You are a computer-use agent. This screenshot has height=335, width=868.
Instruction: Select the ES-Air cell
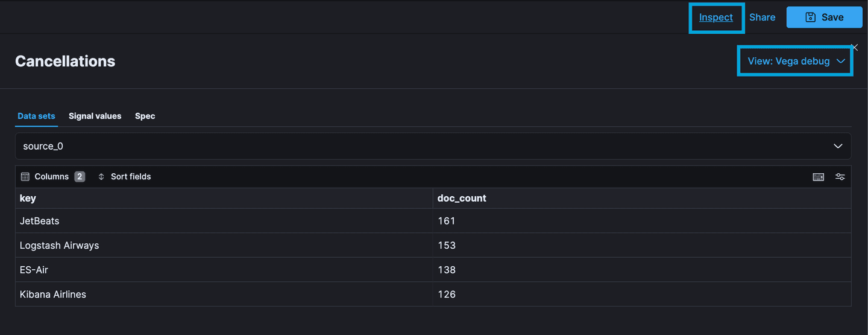34,270
